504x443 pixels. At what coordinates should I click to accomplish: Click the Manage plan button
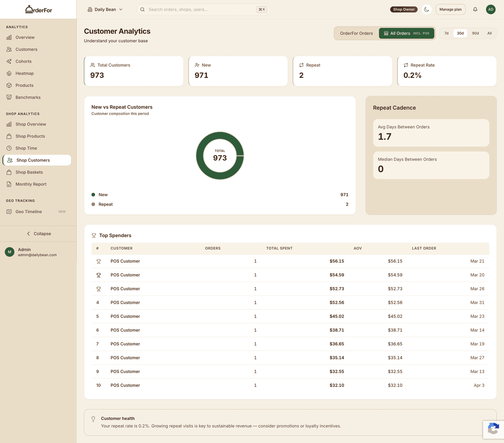450,9
